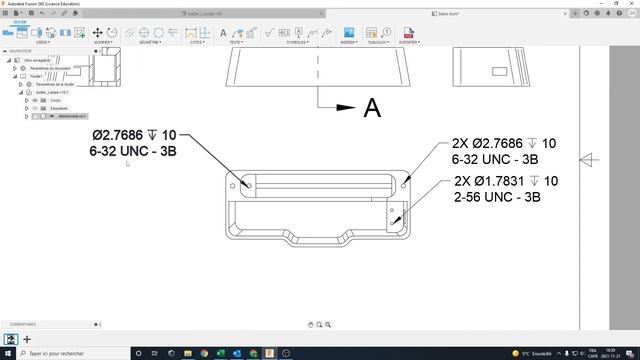Select the Rotate tool
This screenshot has height=360, width=640.
(x=112, y=33)
